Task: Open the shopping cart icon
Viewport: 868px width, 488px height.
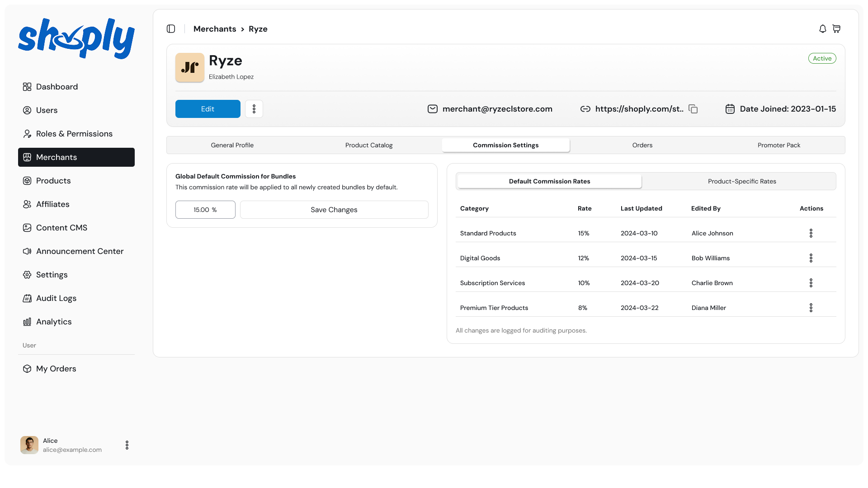Action: (836, 29)
